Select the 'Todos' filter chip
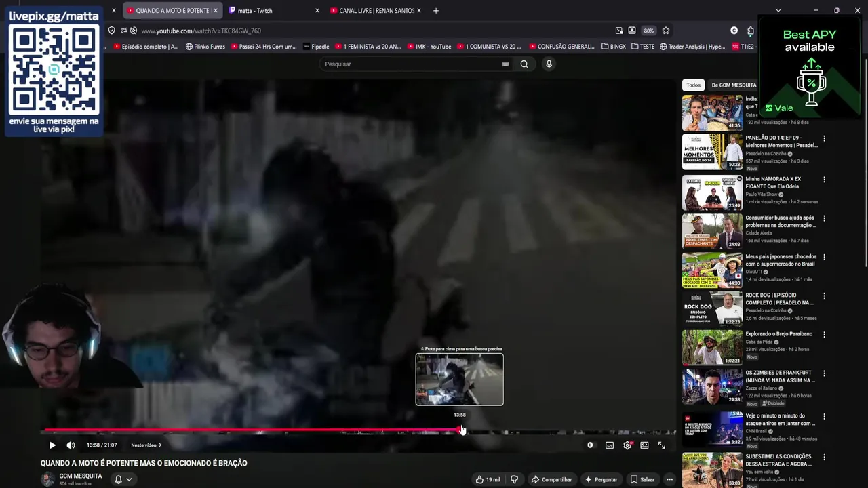This screenshot has height=488, width=868. [693, 85]
